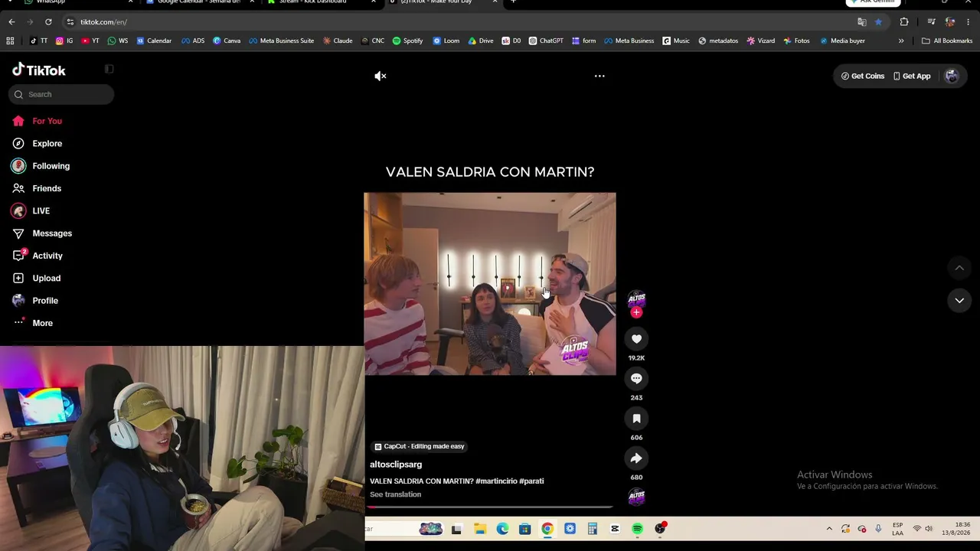Show hidden system tray icons
The image size is (980, 551).
[x=829, y=529]
